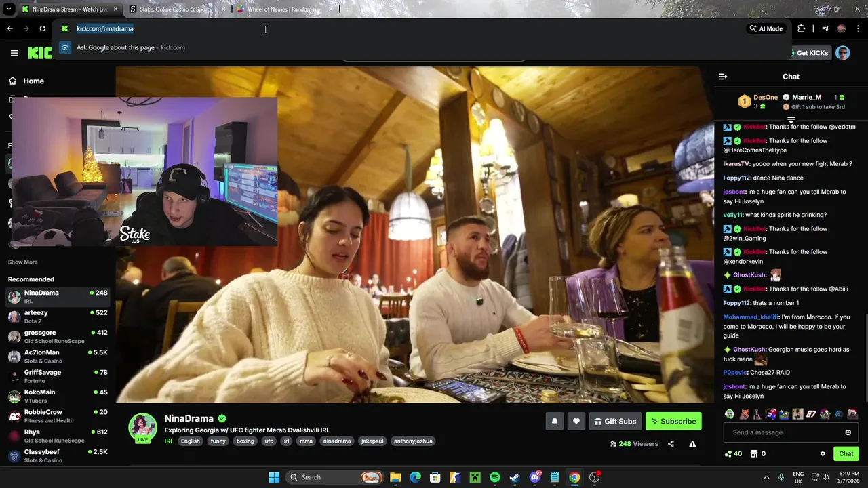Open Discord from the taskbar
Screen dimensions: 868x488
click(x=535, y=477)
